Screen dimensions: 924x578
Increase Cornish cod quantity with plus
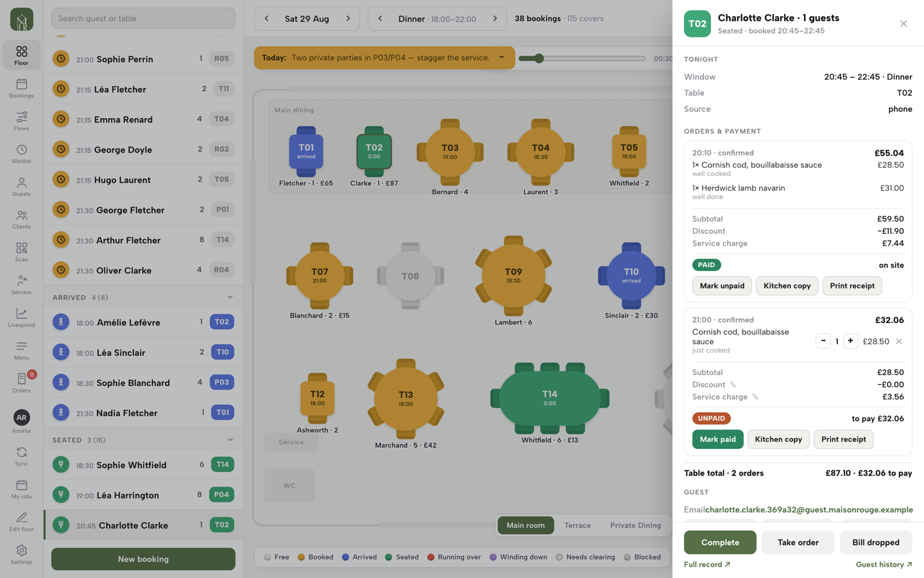pyautogui.click(x=850, y=341)
